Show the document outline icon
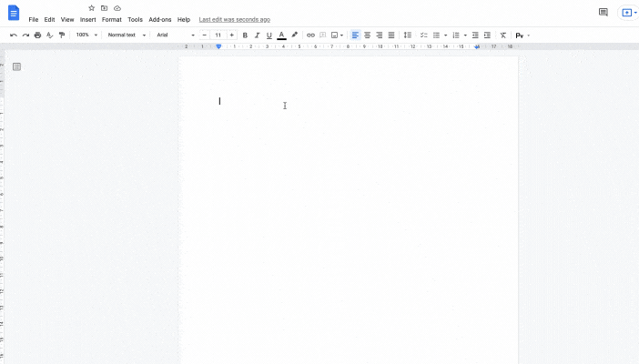This screenshot has width=639, height=364. [16, 66]
